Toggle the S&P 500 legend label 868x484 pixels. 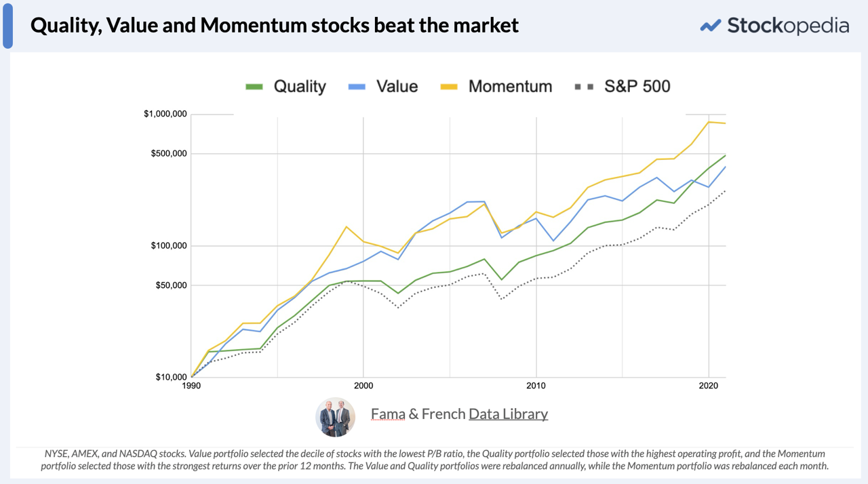click(637, 87)
